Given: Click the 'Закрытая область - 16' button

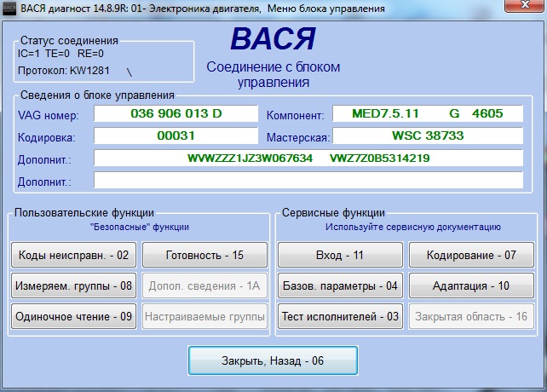Looking at the screenshot, I should click(471, 317).
